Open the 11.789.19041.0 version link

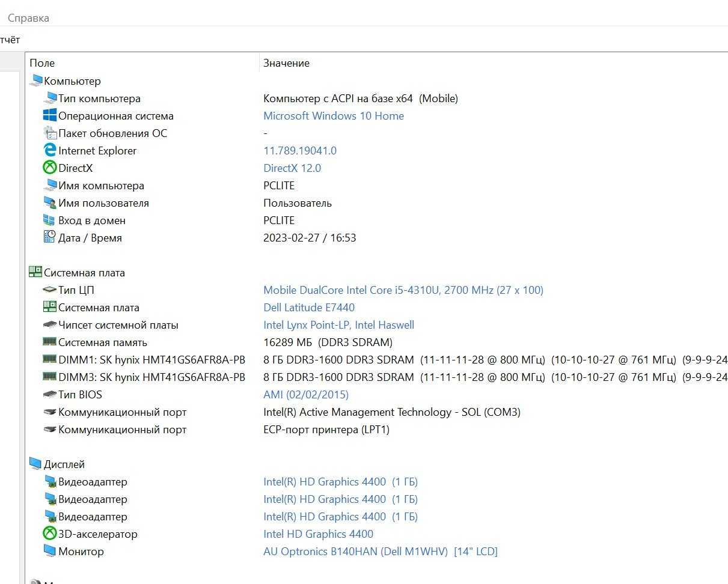tap(300, 151)
